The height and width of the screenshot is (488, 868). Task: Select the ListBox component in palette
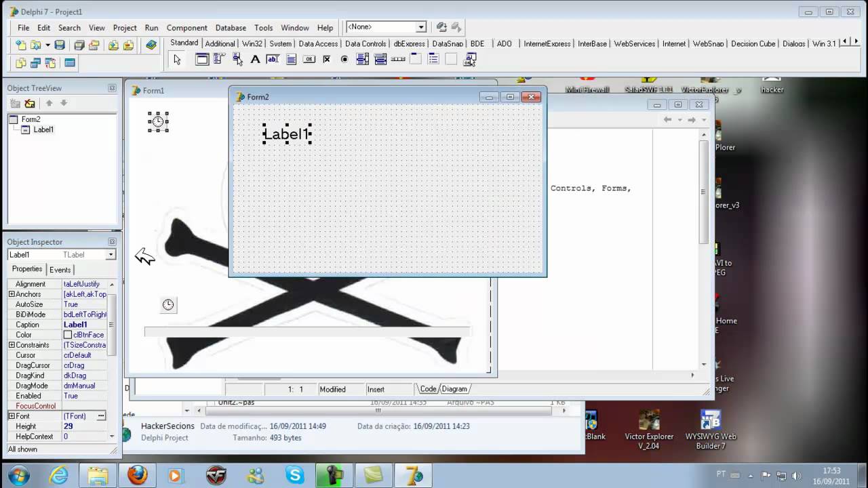(x=362, y=60)
